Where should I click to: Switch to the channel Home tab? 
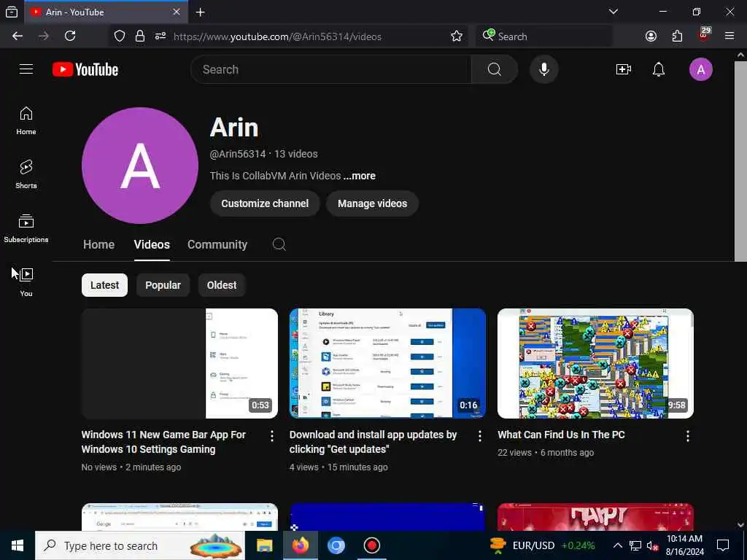click(x=98, y=244)
